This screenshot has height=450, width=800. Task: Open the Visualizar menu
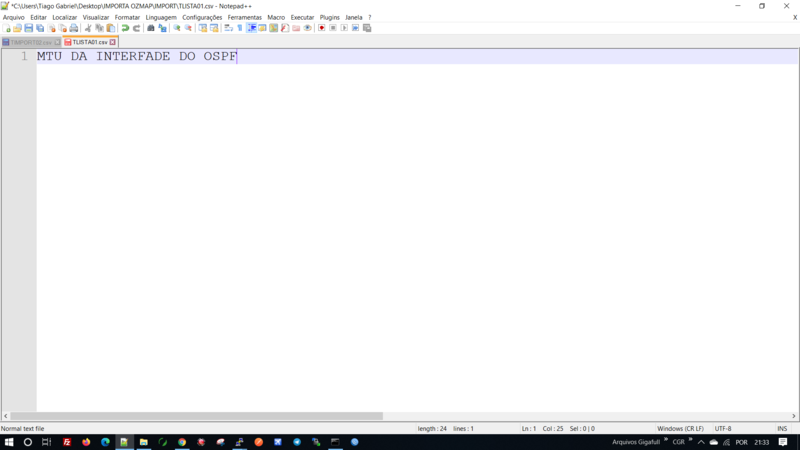(96, 17)
